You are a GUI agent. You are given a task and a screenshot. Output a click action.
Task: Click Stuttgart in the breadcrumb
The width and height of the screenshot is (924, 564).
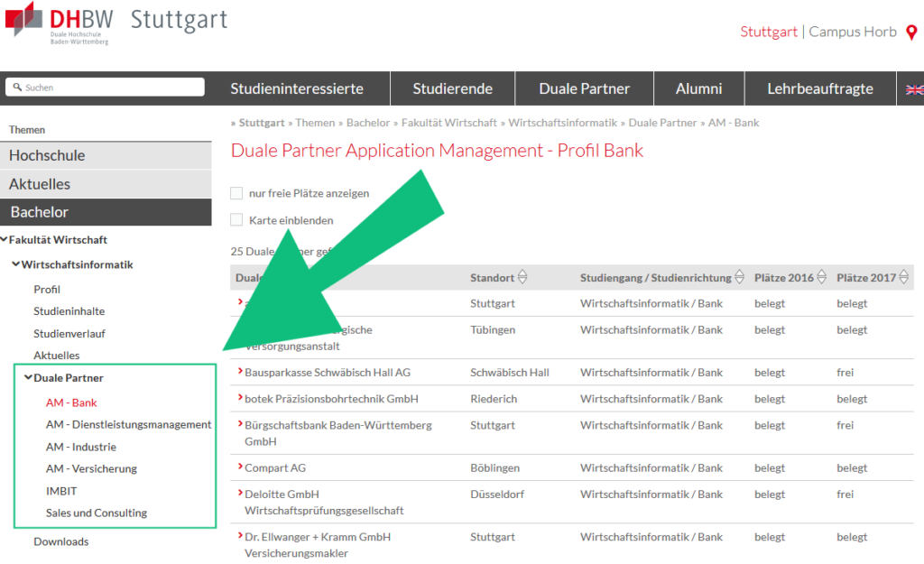262,123
